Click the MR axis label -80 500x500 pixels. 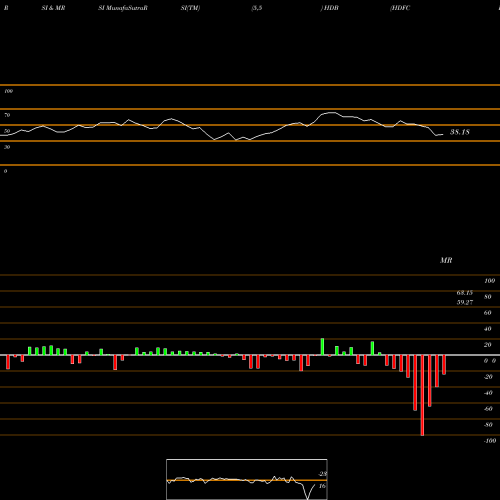pos(488,425)
